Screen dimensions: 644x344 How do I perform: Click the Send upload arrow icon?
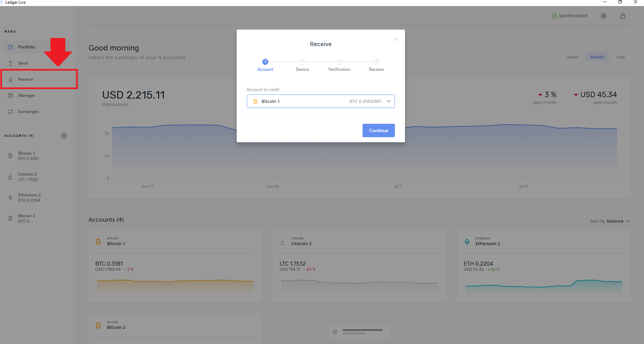[10, 63]
